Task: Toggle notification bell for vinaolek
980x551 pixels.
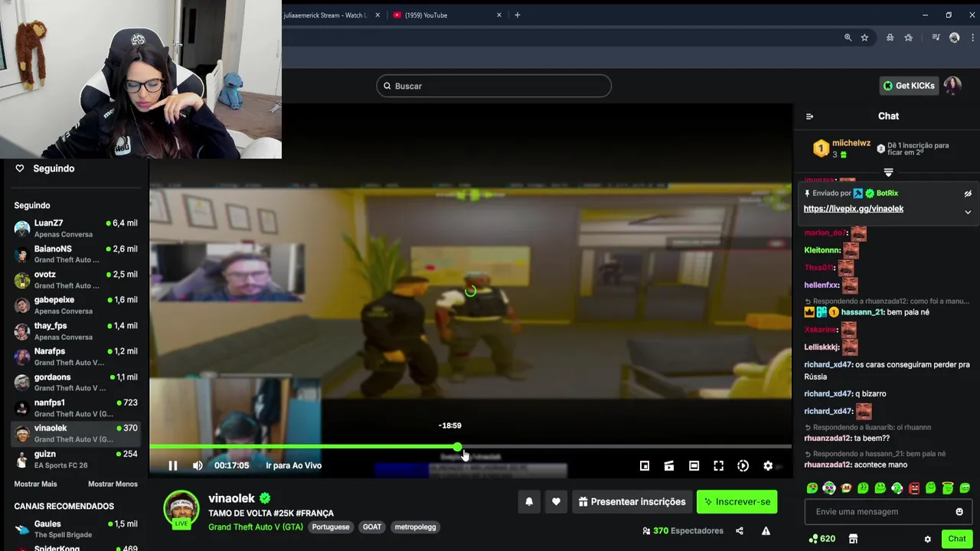Action: (x=529, y=502)
